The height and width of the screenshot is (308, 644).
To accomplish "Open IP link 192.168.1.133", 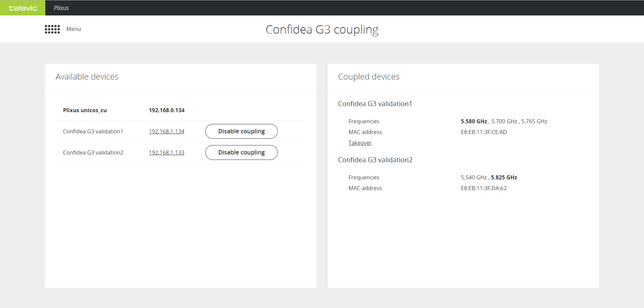I will pos(167,152).
